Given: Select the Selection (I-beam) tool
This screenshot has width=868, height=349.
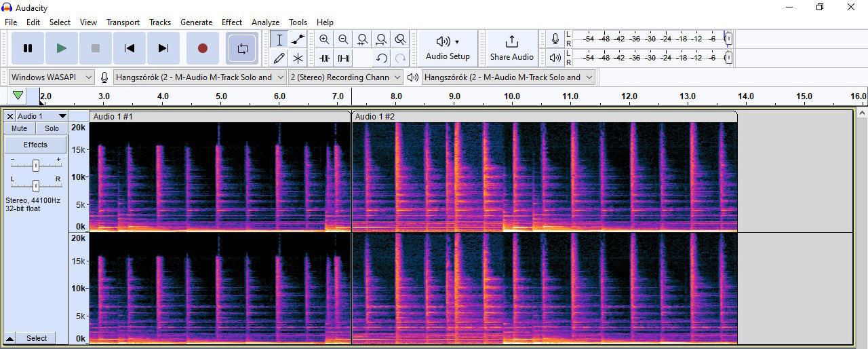Looking at the screenshot, I should coord(279,39).
